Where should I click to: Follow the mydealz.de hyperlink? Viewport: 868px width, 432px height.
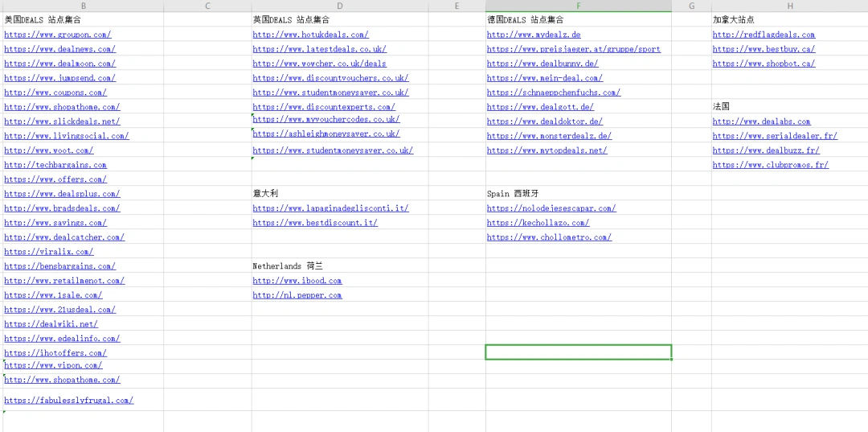(x=534, y=35)
